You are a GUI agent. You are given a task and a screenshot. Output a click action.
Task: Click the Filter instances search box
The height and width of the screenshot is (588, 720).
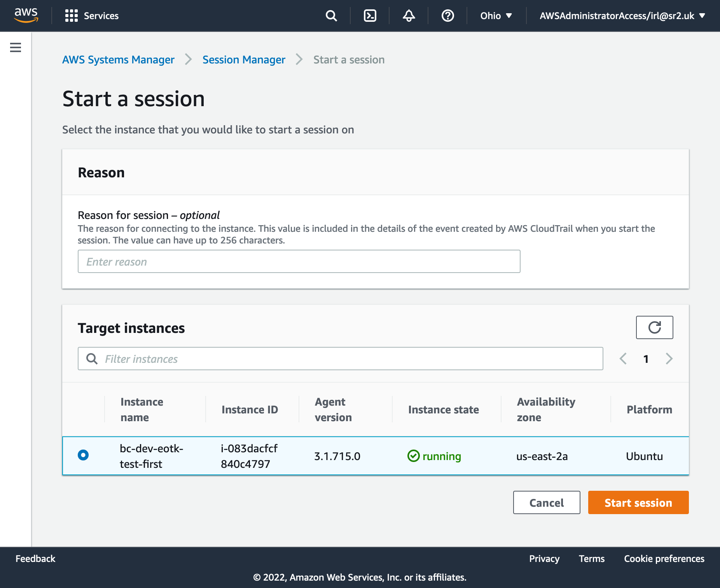[340, 359]
